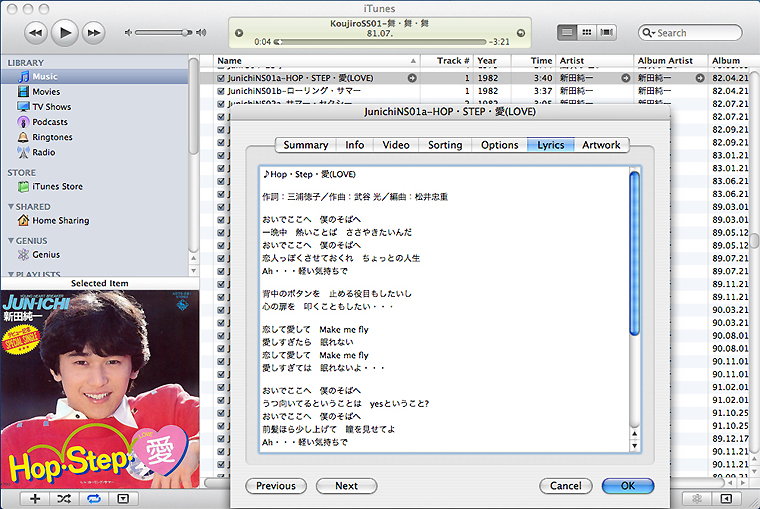Toggle artwork viewer button at bottom
The image size is (760, 509).
pos(123,498)
